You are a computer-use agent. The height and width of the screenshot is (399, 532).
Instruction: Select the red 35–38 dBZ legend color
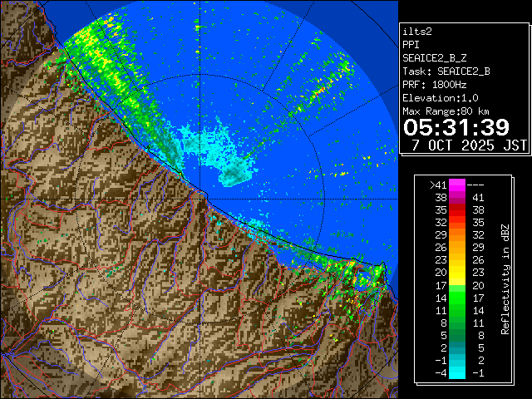(457, 211)
